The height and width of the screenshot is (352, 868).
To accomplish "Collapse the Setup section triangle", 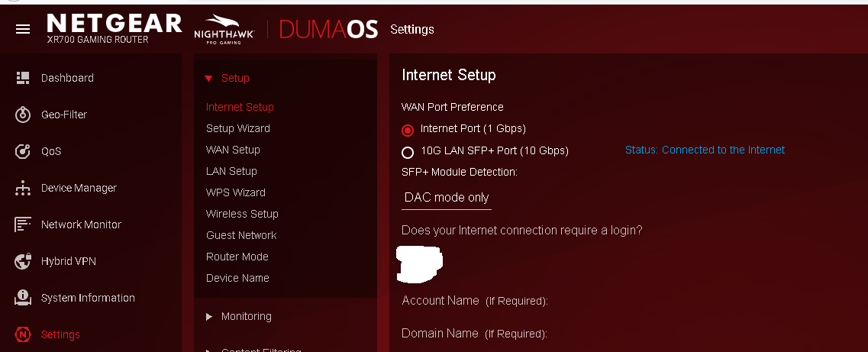I will tap(208, 79).
